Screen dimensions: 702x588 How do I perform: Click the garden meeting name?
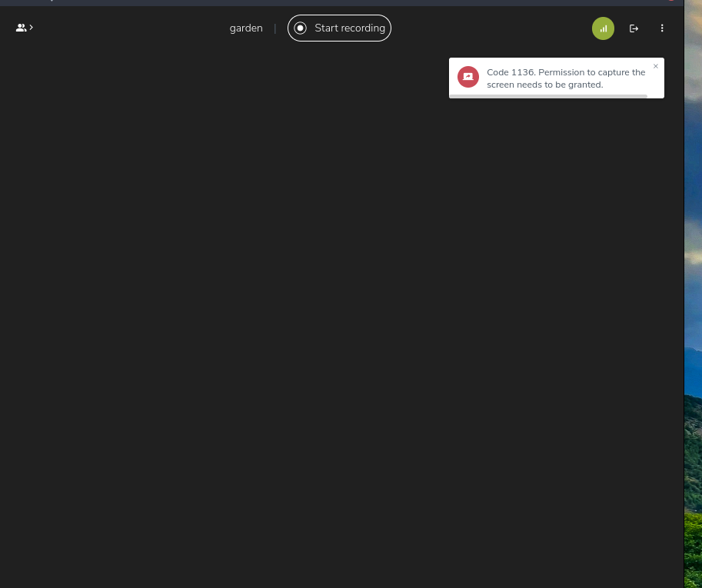(246, 28)
